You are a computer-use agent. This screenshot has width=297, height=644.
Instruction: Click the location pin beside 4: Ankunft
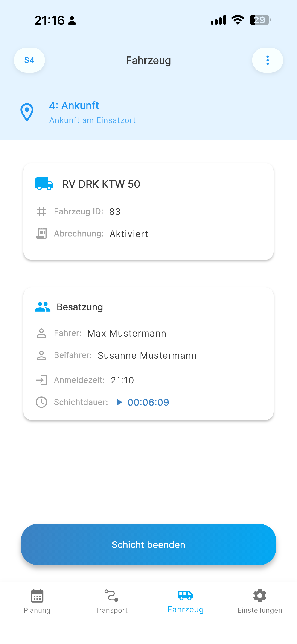click(26, 112)
